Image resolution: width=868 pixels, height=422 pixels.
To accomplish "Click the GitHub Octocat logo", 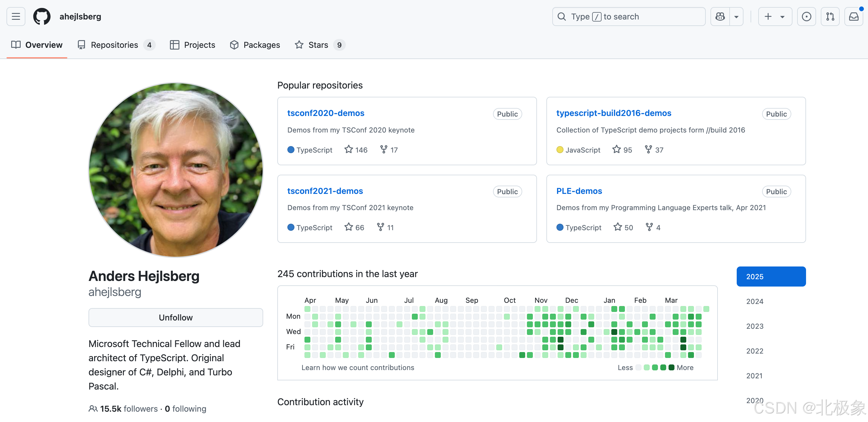I will click(42, 17).
